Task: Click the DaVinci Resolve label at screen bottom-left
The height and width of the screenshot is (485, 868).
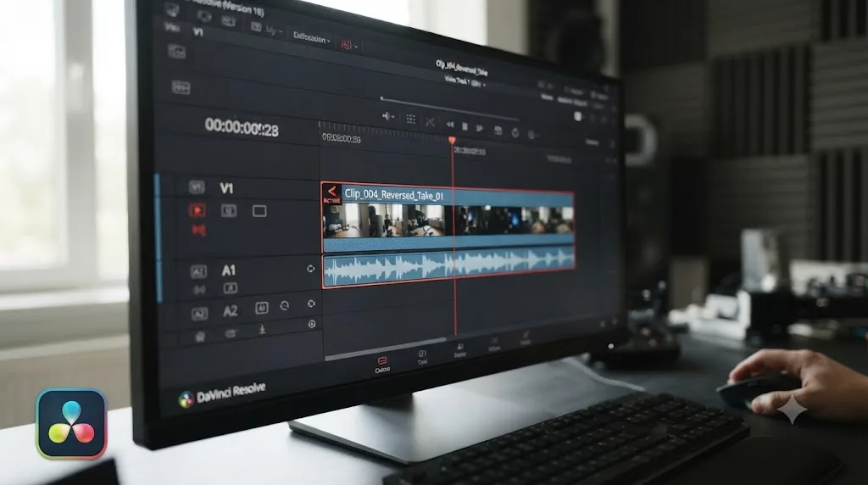Action: pyautogui.click(x=231, y=393)
